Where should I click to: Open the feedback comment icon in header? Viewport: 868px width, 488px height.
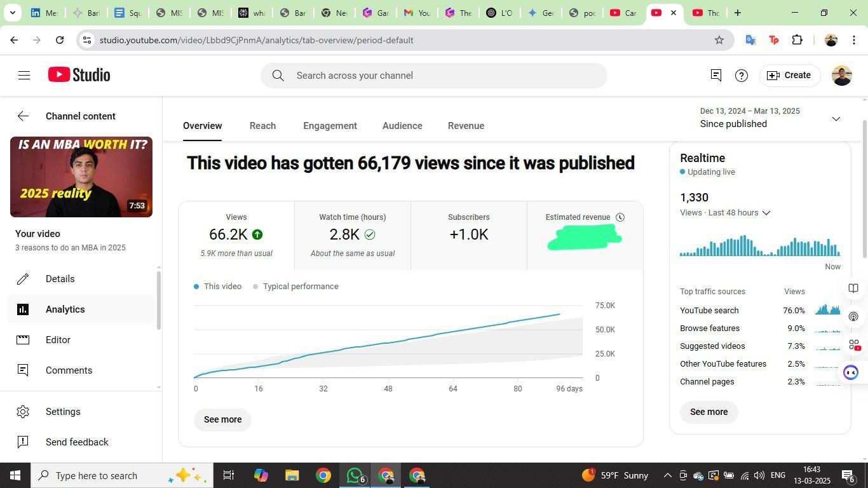(715, 76)
